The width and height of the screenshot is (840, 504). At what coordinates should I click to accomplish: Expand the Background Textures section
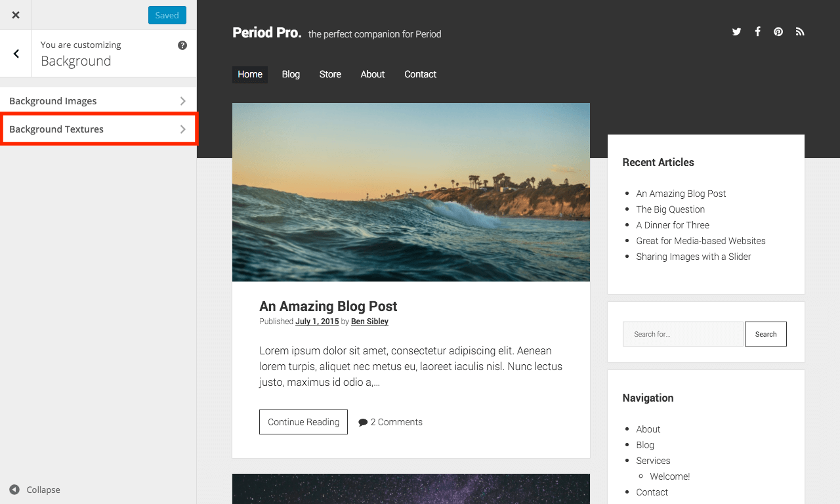click(98, 129)
